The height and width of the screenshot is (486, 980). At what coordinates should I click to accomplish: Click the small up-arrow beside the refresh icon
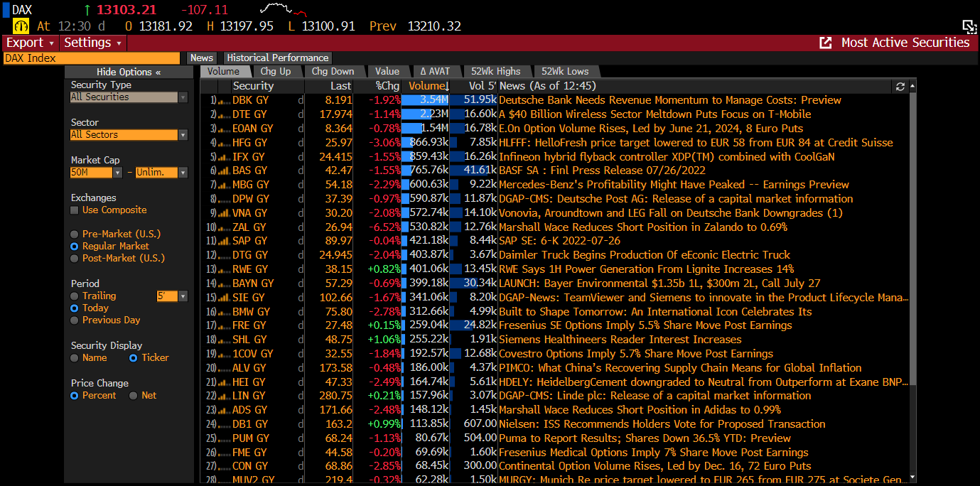[x=911, y=86]
